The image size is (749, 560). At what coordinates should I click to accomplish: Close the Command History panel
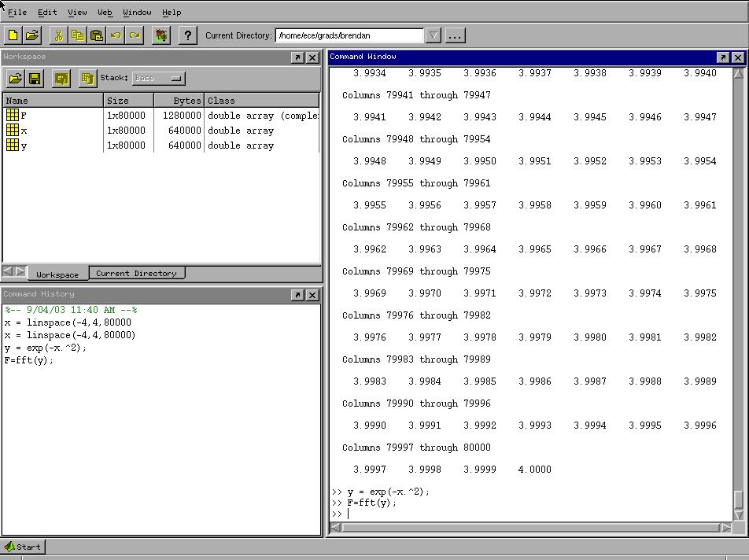pyautogui.click(x=312, y=295)
